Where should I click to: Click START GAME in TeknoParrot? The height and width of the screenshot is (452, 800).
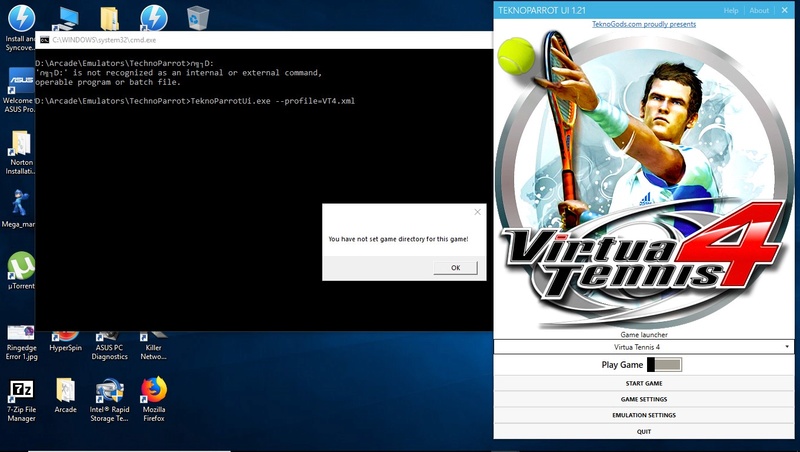(x=644, y=383)
